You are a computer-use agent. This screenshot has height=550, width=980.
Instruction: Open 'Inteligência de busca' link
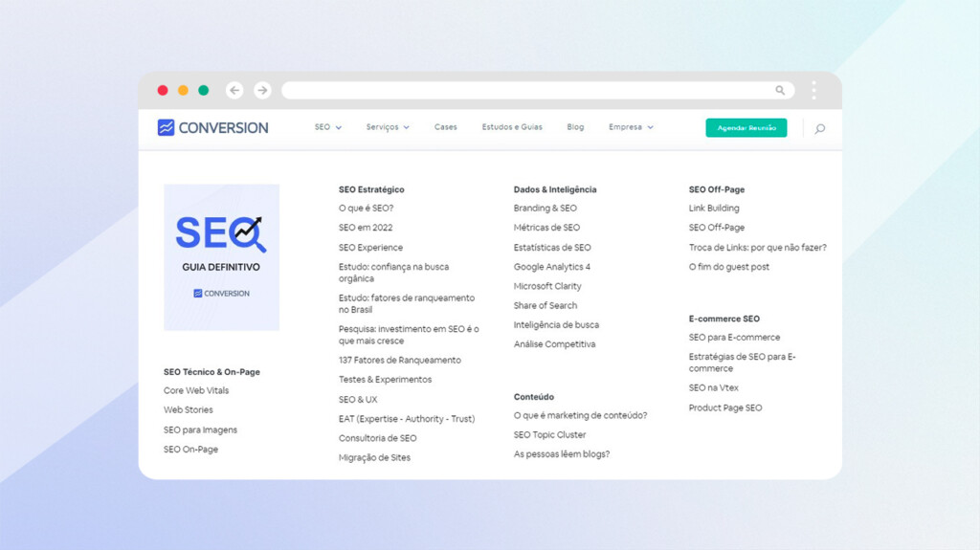(556, 325)
